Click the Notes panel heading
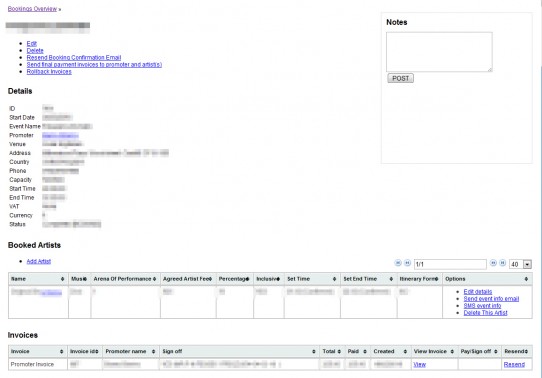542x378 pixels. point(396,22)
